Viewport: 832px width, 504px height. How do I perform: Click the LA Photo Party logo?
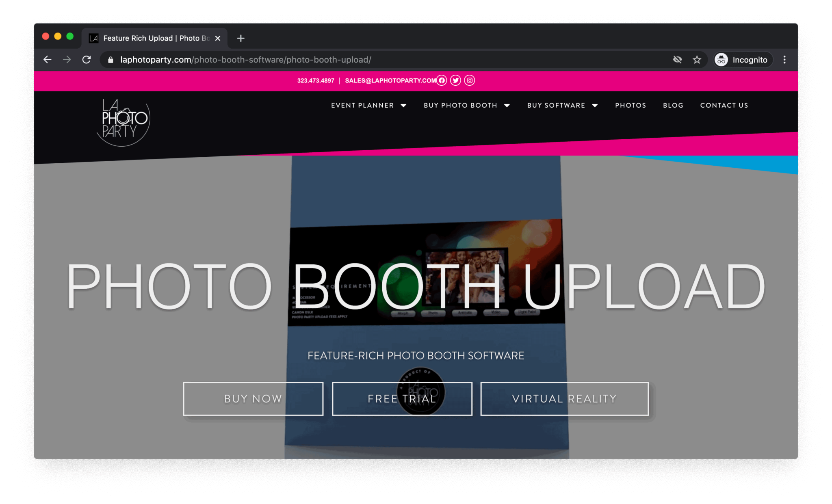coord(122,123)
